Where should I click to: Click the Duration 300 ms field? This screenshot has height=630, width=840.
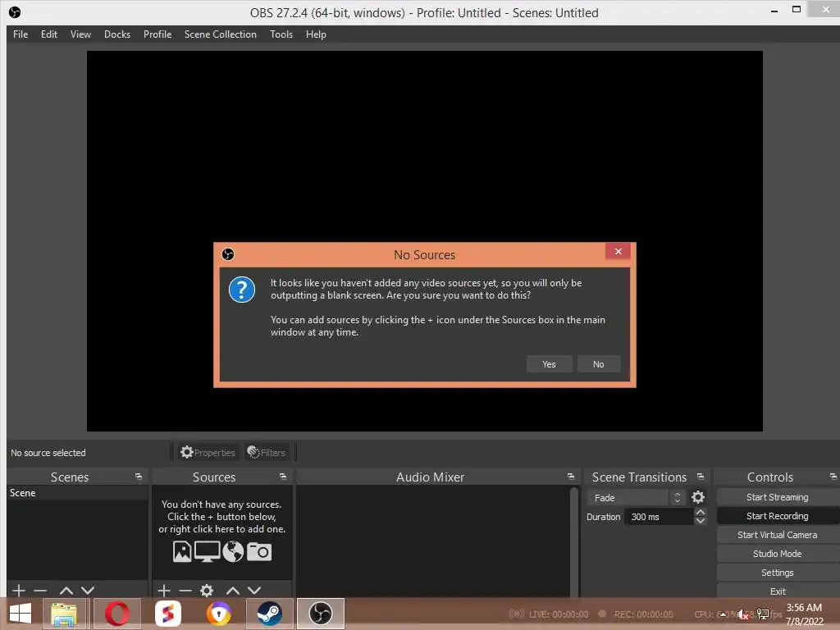[660, 517]
